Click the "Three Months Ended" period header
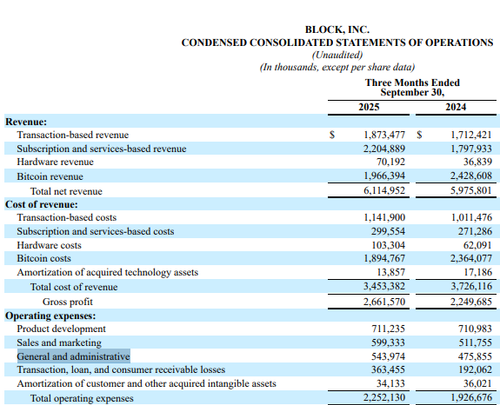Screen dimensions: 500x405 [412, 82]
